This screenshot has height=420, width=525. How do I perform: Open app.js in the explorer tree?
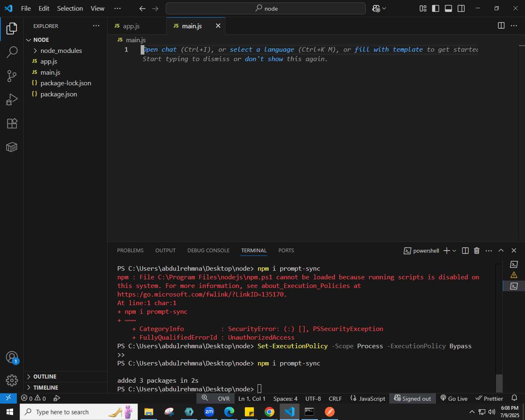(66, 61)
